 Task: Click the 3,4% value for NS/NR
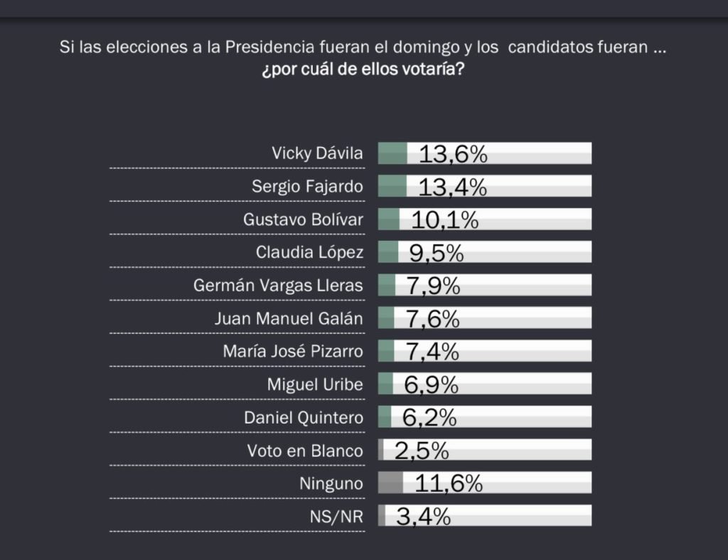423,517
